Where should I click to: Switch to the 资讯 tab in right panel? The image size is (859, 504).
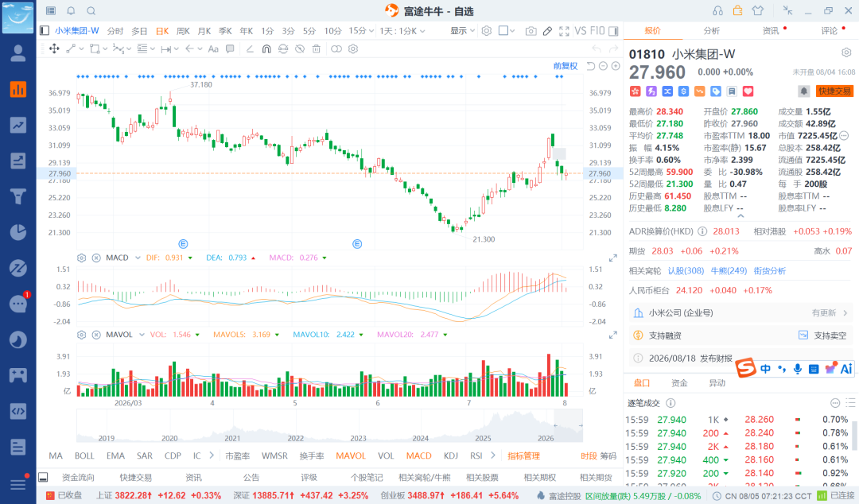point(770,31)
